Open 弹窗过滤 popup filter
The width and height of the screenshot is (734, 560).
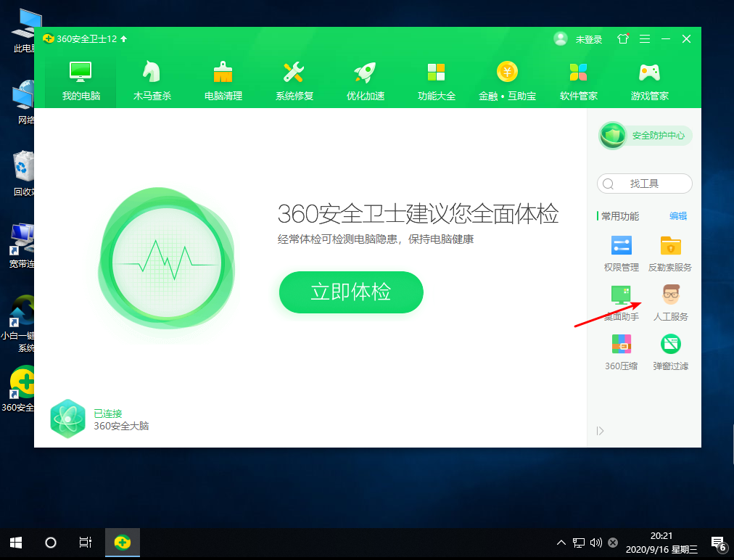click(x=670, y=350)
